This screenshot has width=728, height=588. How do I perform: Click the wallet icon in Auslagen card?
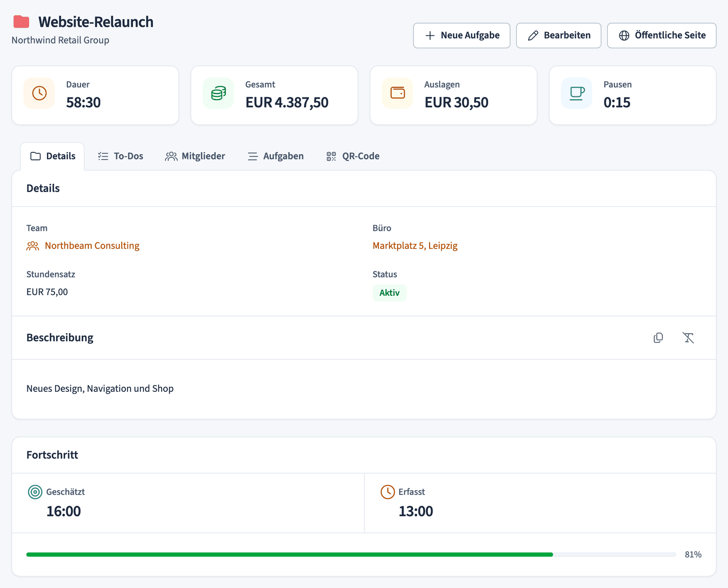pyautogui.click(x=398, y=93)
